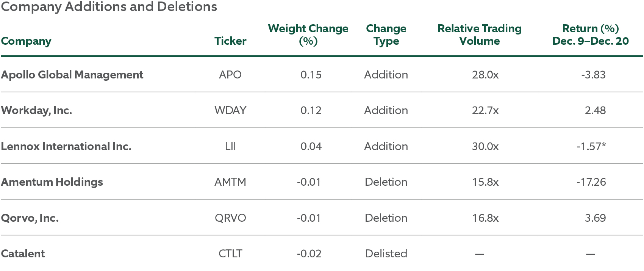Select the Workday, Inc. company name
Viewport: 644px width, 271px height.
[x=36, y=110]
